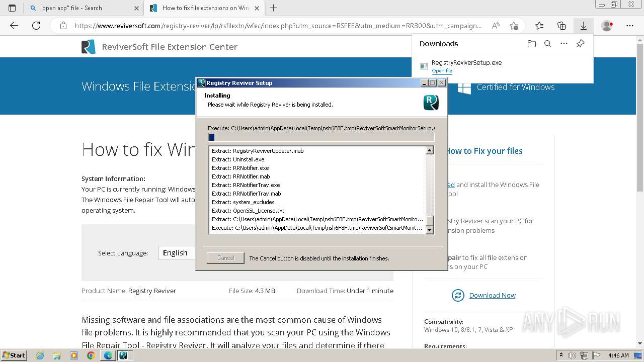Viewport: 644px width, 362px height.
Task: Open the media player taskbar icon
Action: point(74,355)
